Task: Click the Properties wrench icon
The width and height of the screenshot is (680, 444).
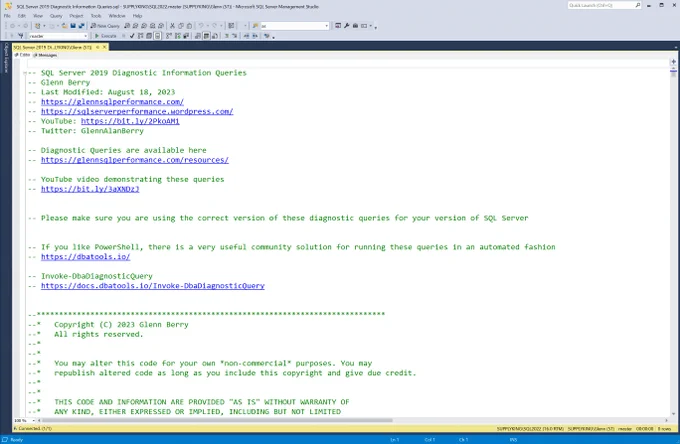Action: [x=347, y=26]
